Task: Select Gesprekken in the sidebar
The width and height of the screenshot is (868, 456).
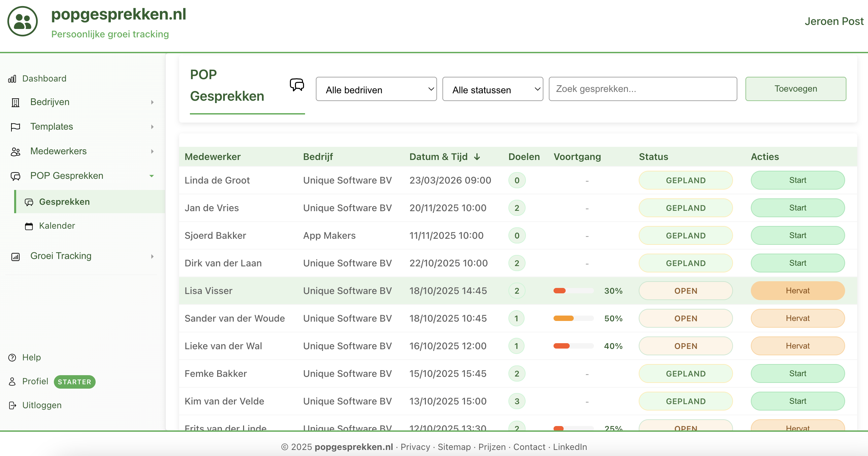Action: click(x=64, y=202)
